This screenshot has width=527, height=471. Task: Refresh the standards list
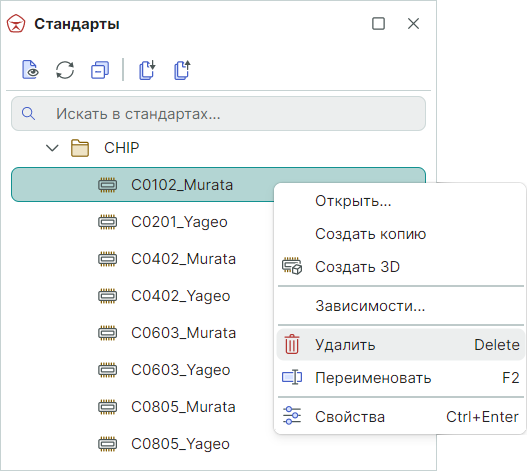click(65, 70)
